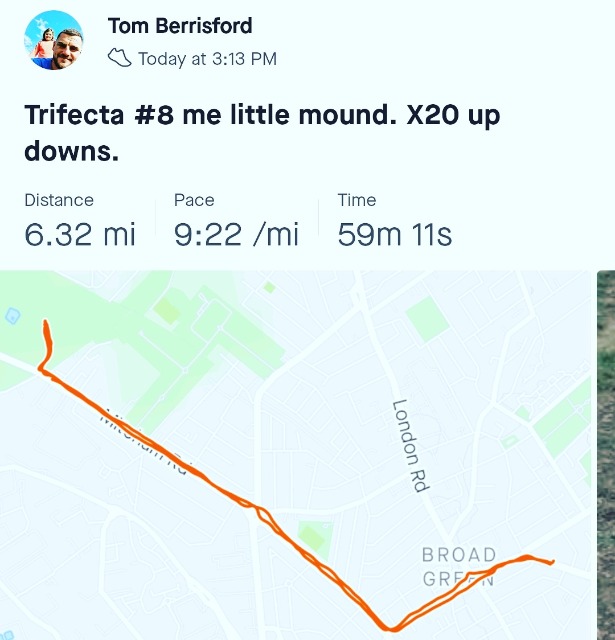615x640 pixels.
Task: Tap the London Rd label on map
Action: tap(411, 446)
